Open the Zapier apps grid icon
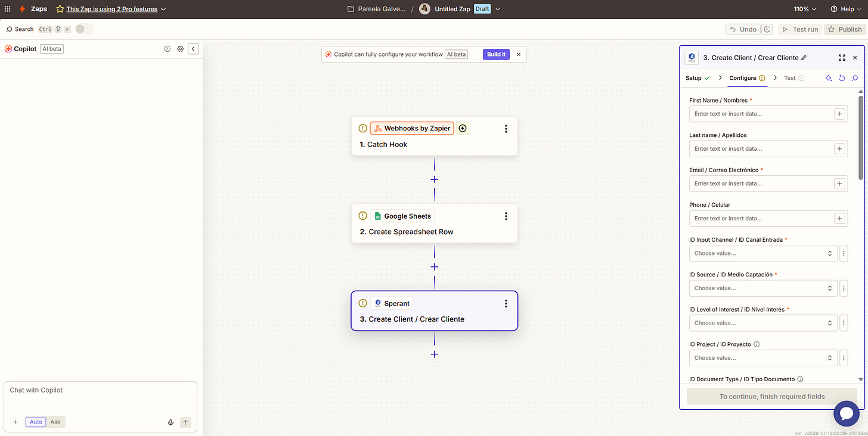Viewport: 868px width, 436px height. [8, 9]
